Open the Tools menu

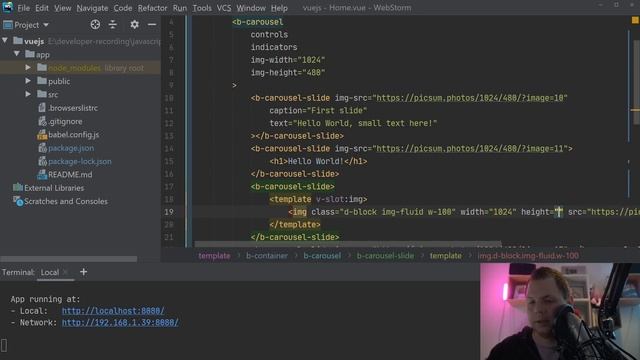pos(202,8)
